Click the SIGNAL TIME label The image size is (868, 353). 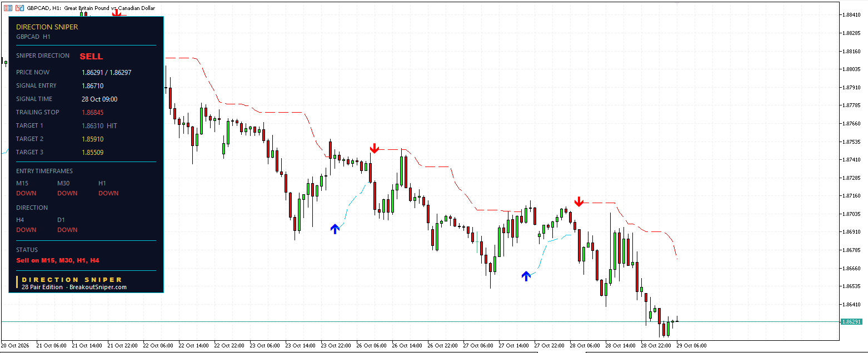tap(34, 99)
